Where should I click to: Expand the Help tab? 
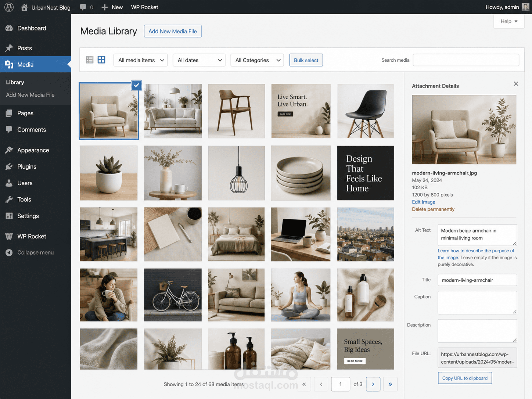pyautogui.click(x=509, y=21)
